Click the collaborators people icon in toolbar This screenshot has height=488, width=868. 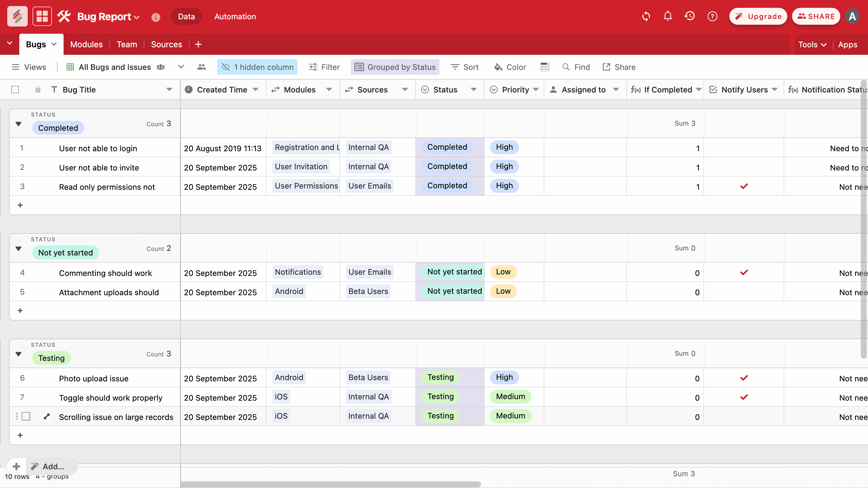202,67
